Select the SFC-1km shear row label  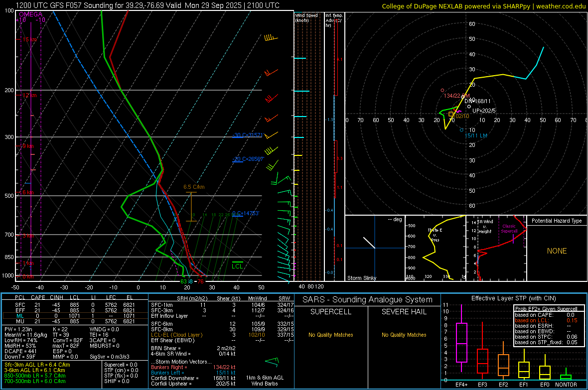pos(162,305)
